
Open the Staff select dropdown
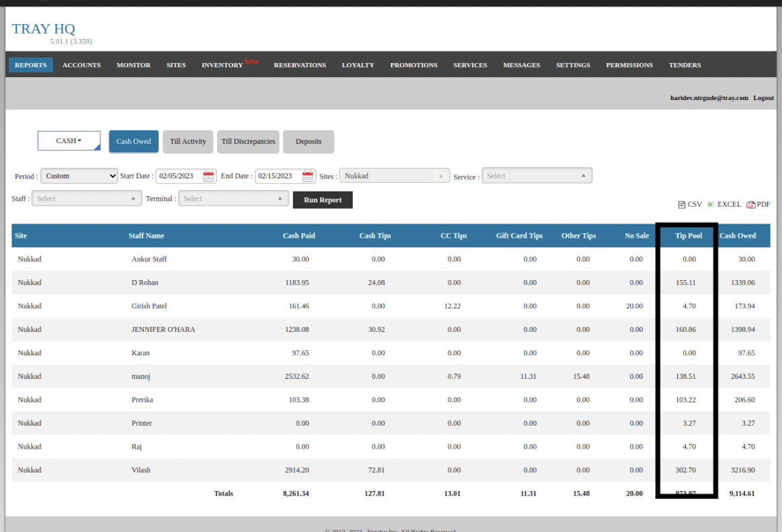coord(87,198)
